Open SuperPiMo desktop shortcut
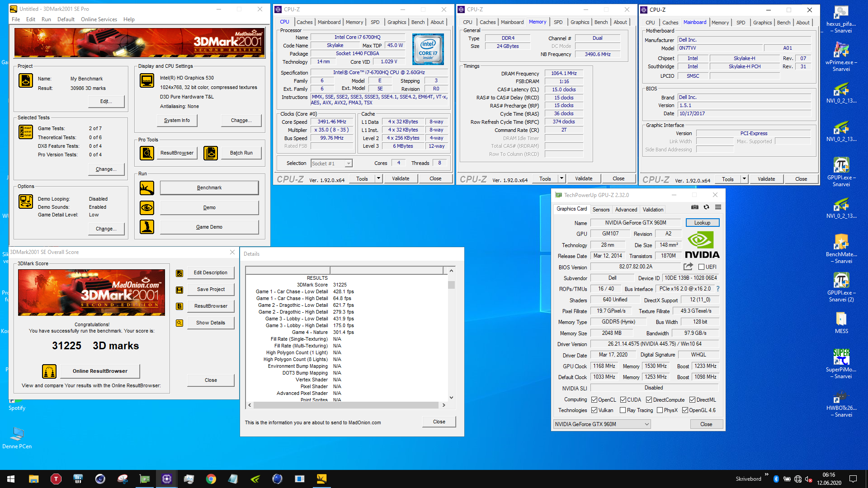Viewport: 868px width, 488px height. (841, 363)
